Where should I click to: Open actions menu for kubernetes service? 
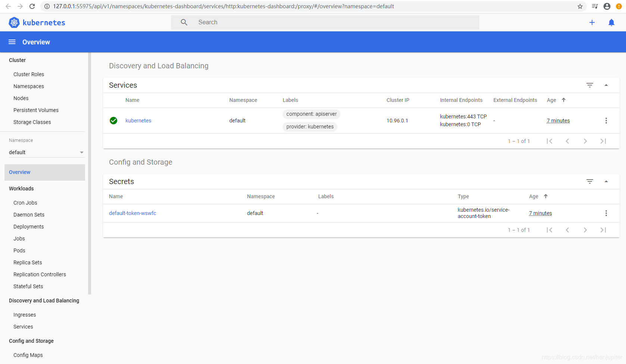(x=606, y=121)
